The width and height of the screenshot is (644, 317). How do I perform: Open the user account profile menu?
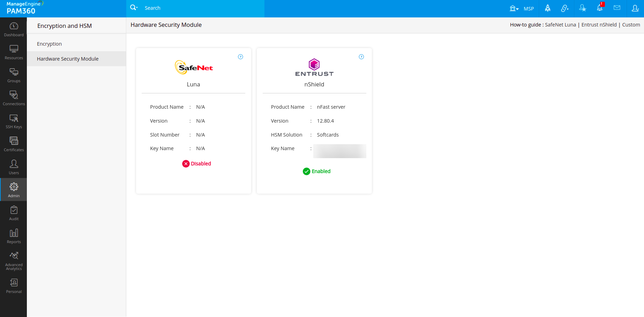[635, 8]
